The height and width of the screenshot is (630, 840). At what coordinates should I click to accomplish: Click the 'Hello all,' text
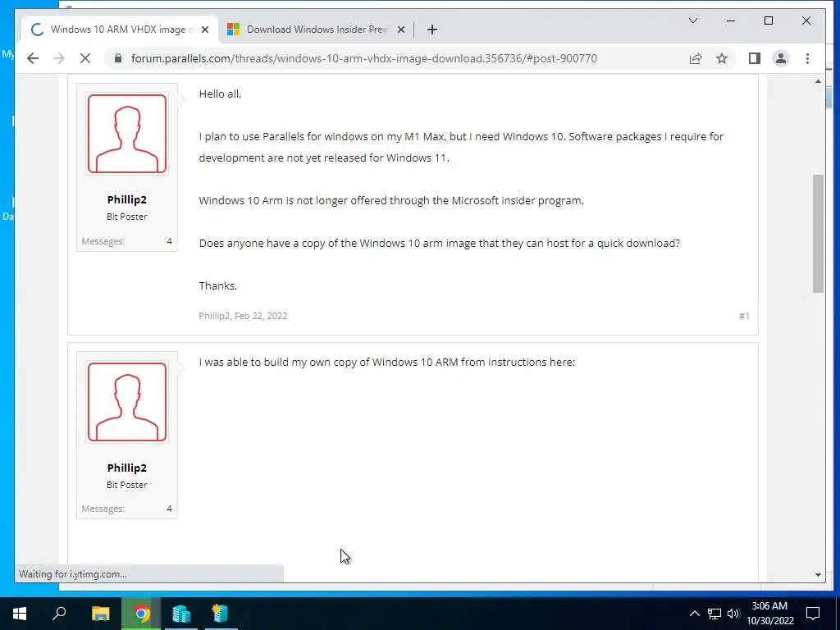pos(220,94)
